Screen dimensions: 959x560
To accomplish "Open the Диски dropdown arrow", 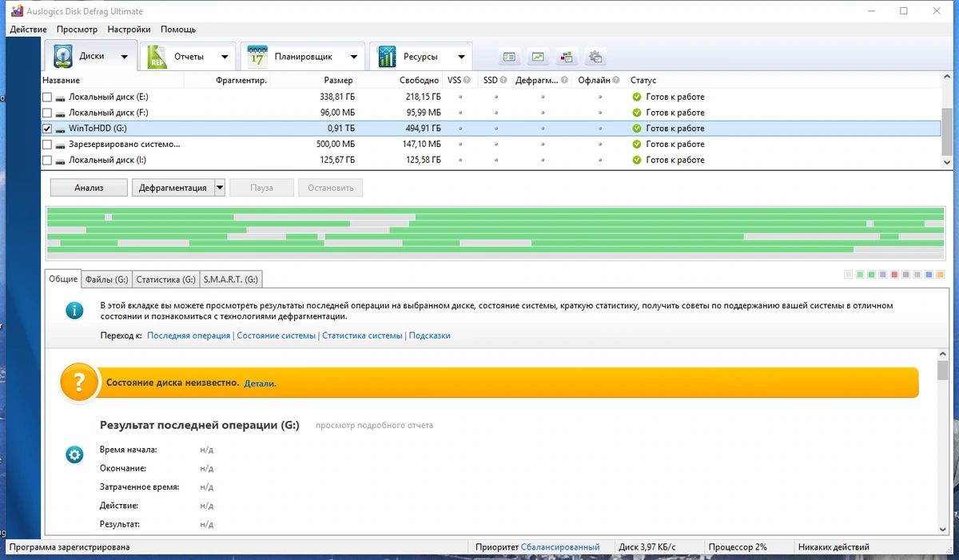I will coord(124,57).
